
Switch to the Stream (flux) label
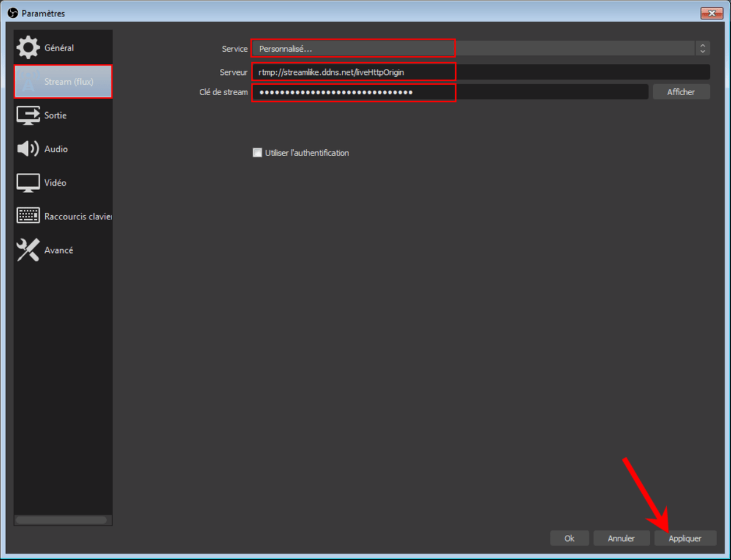coord(69,82)
